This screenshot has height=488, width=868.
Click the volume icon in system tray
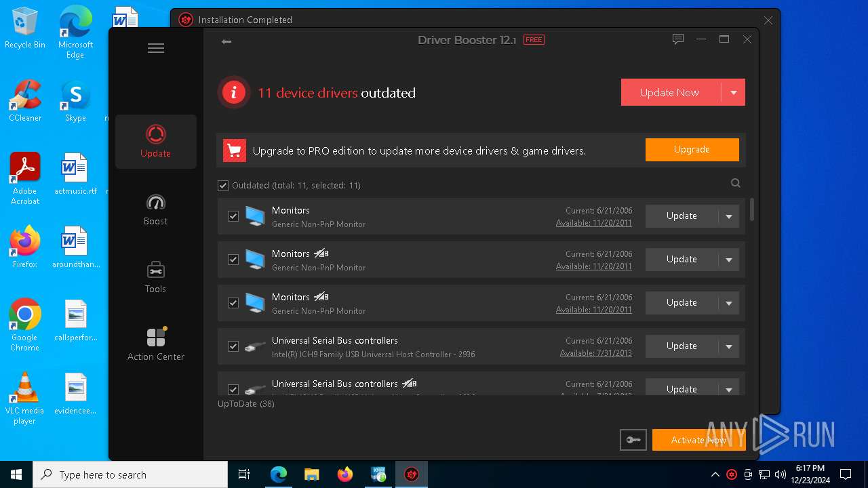coord(781,474)
